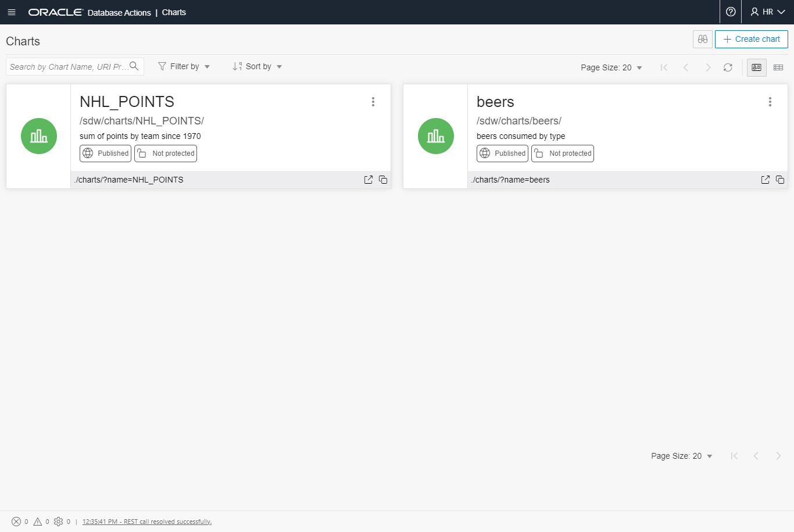
Task: Open the top Page Size dropdown
Action: tap(611, 67)
